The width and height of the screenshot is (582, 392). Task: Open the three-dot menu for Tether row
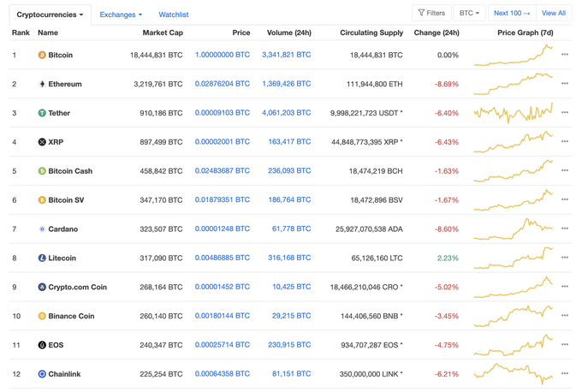(565, 112)
